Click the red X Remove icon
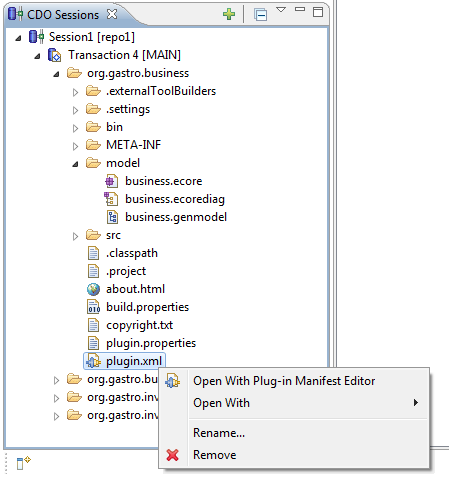 click(x=173, y=455)
